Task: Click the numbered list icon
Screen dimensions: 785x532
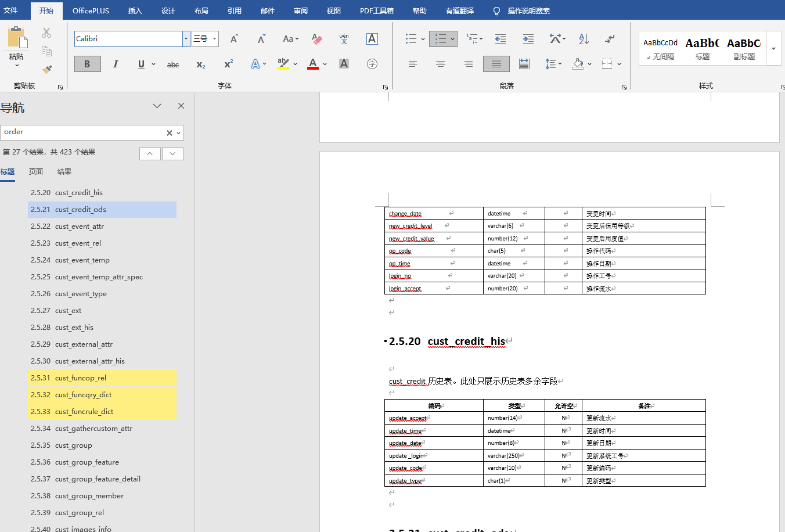Action: 441,39
